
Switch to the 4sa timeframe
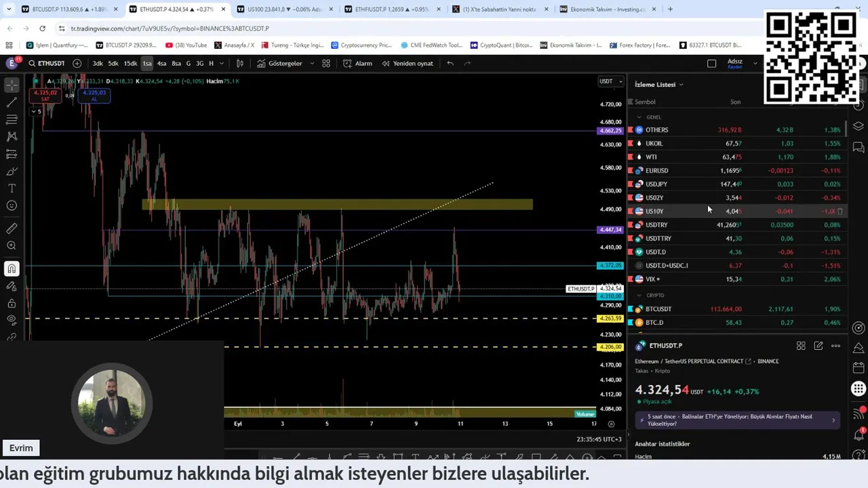tap(161, 63)
